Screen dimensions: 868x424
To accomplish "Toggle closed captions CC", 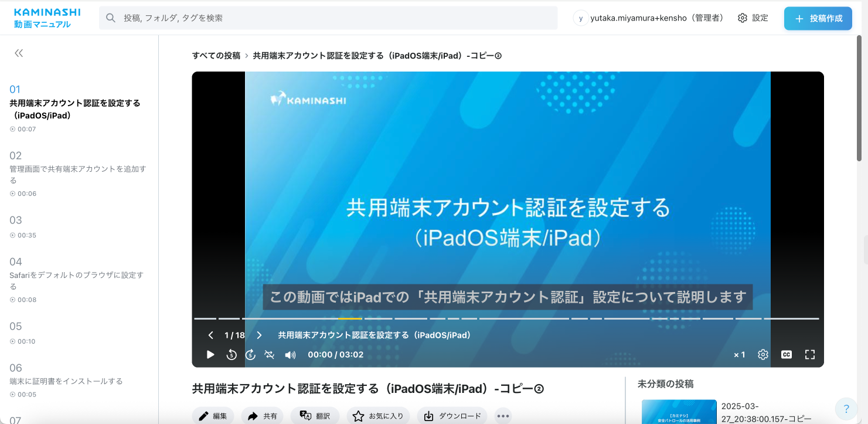I will (x=787, y=355).
